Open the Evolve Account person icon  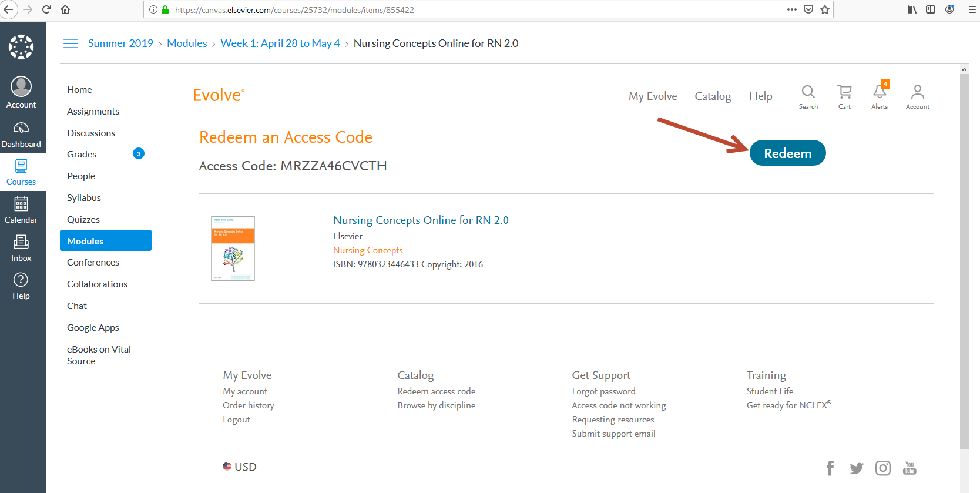[917, 96]
